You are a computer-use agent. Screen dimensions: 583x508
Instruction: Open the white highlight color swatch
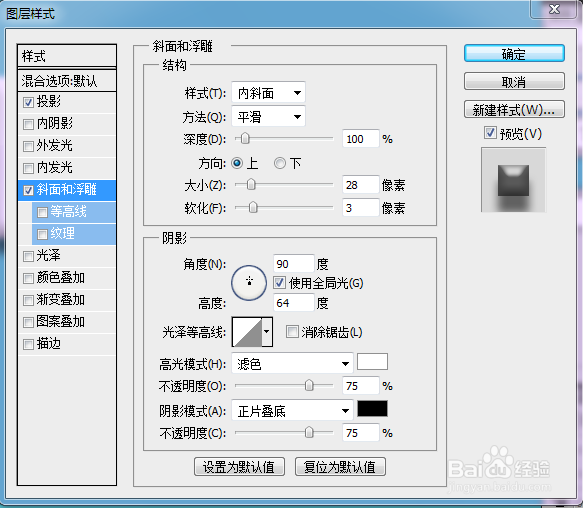click(x=372, y=361)
